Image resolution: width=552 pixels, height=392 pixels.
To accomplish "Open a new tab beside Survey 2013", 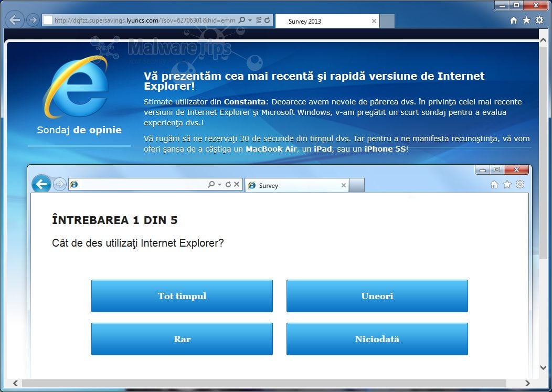I will (x=387, y=21).
